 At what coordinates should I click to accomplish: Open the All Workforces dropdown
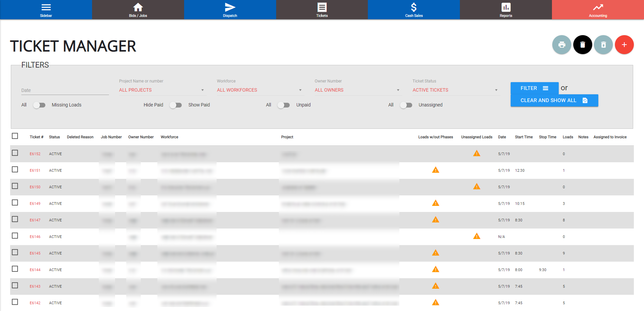[260, 90]
